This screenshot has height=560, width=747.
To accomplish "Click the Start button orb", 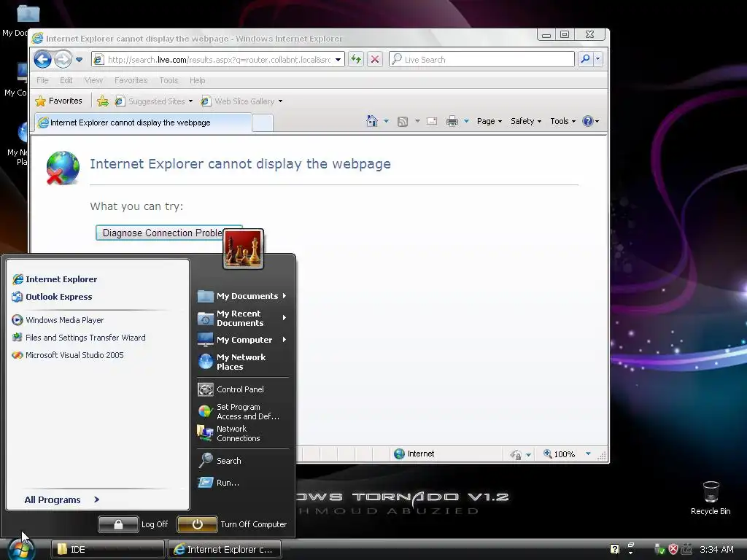I will tap(21, 549).
